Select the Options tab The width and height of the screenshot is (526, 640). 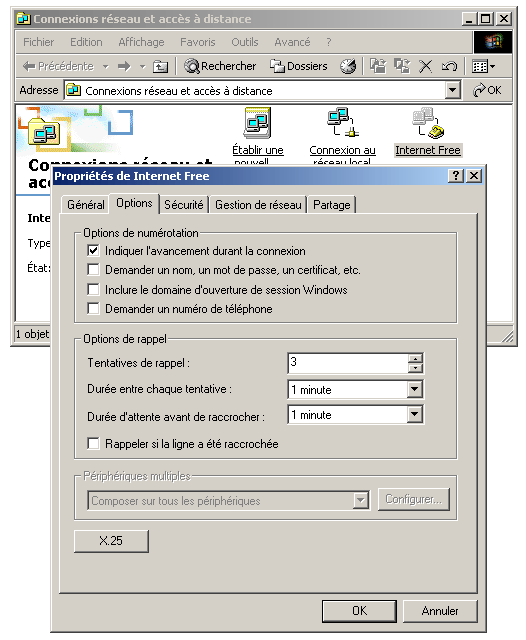[134, 203]
